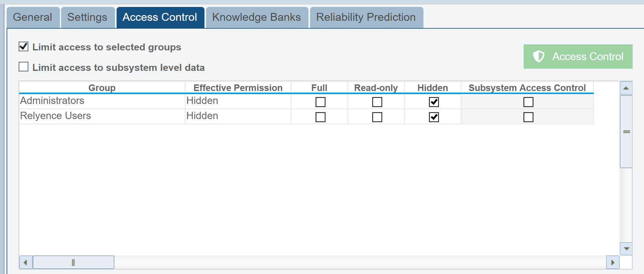Uncheck Hidden permission for Administrators

434,102
